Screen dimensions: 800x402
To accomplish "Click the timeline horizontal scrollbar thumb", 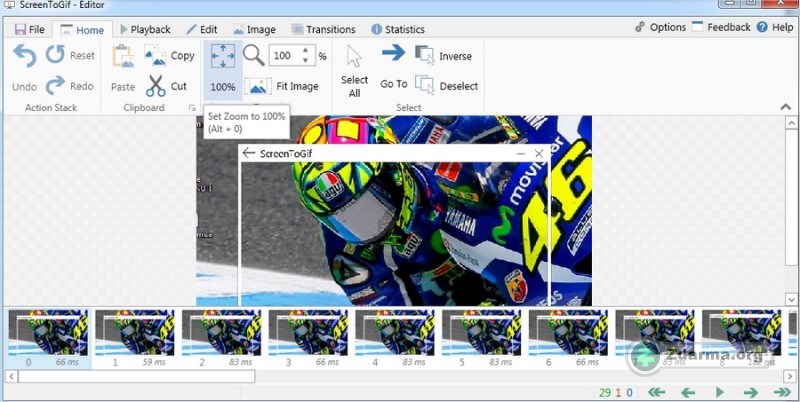I will [137, 376].
